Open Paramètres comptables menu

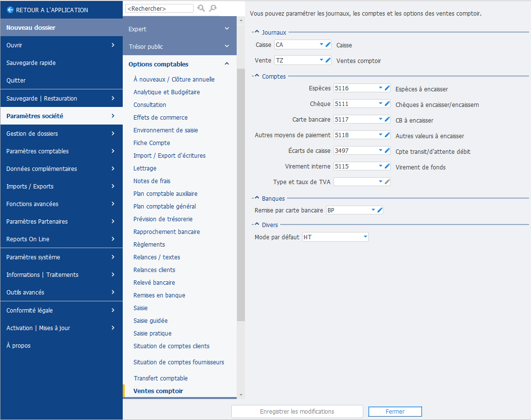pos(61,151)
